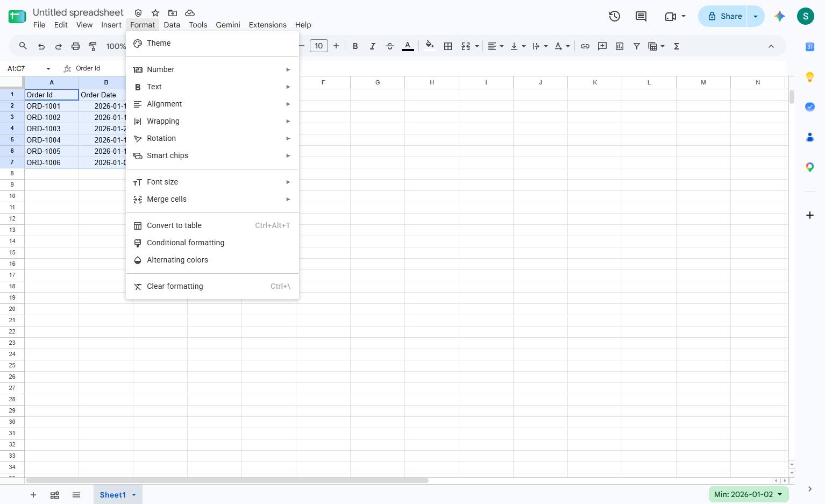The width and height of the screenshot is (825, 504).
Task: Open Gemini sparkle icon
Action: [780, 16]
